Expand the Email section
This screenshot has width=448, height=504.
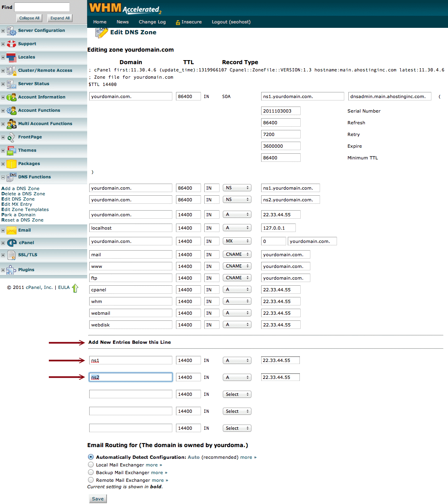[3, 230]
